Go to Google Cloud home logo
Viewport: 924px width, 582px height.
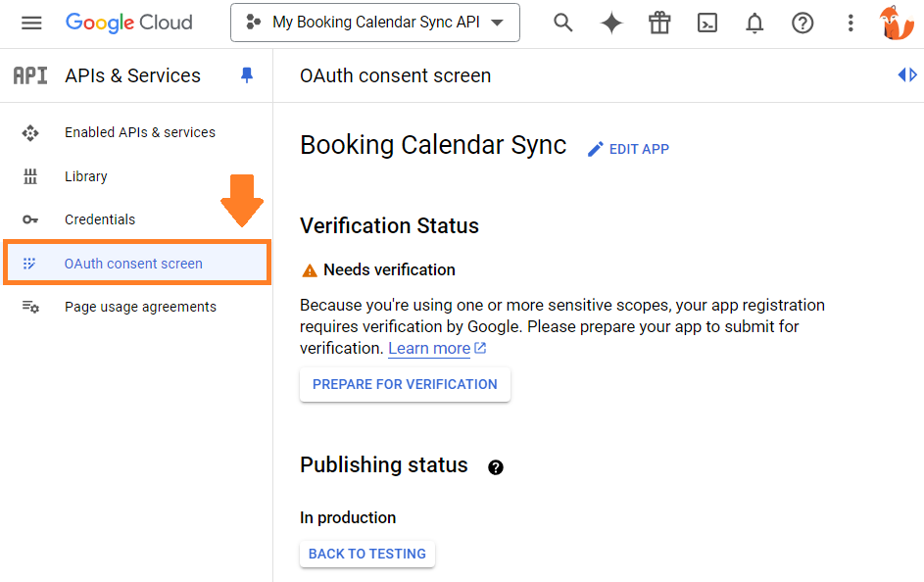129,23
